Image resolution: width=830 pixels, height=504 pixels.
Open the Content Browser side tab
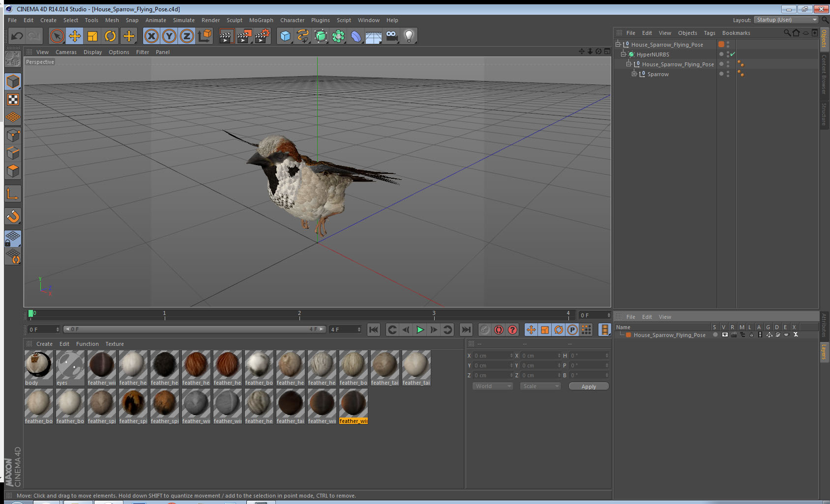coord(824,74)
